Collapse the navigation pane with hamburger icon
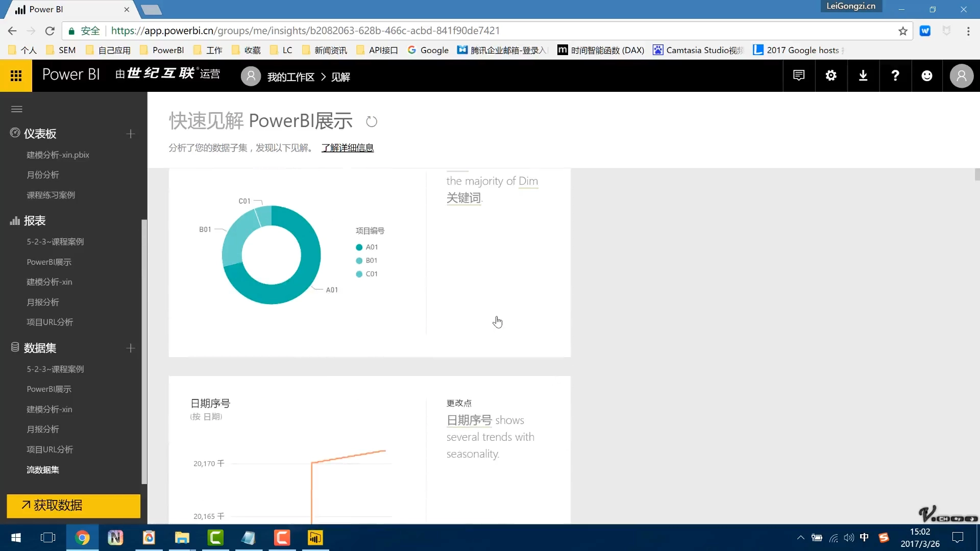The height and width of the screenshot is (551, 980). pos(16,109)
